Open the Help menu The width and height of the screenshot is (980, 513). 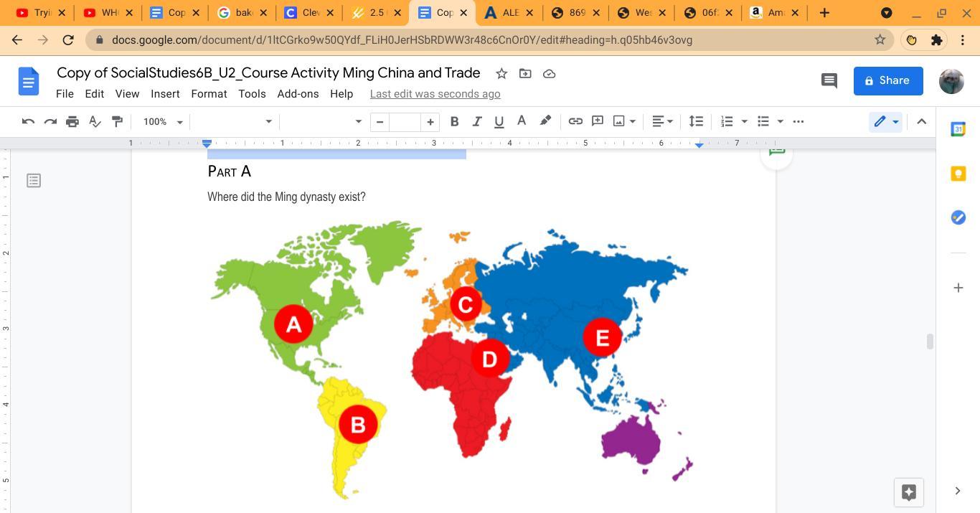click(x=341, y=94)
